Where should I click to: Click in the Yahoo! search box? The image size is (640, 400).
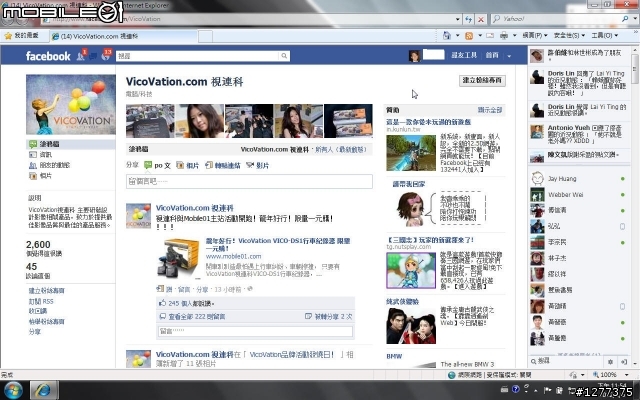point(557,19)
